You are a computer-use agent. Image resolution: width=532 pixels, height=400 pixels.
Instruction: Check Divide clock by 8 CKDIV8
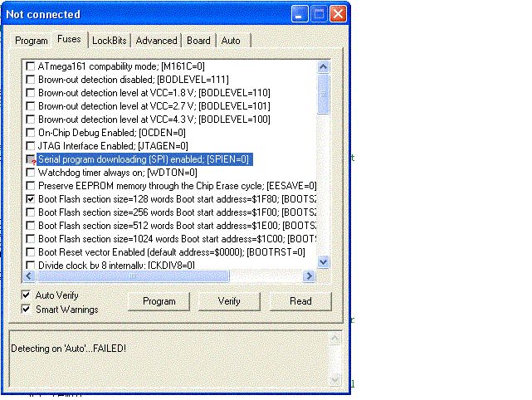click(31, 265)
